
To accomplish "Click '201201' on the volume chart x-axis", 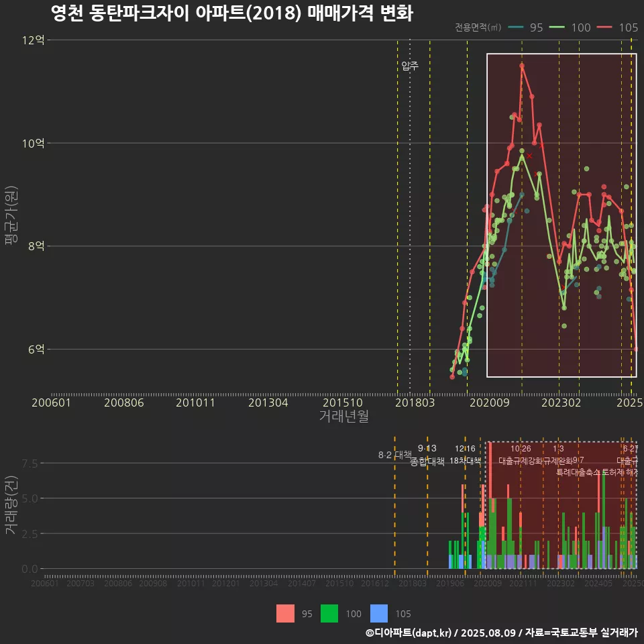I will [226, 583].
